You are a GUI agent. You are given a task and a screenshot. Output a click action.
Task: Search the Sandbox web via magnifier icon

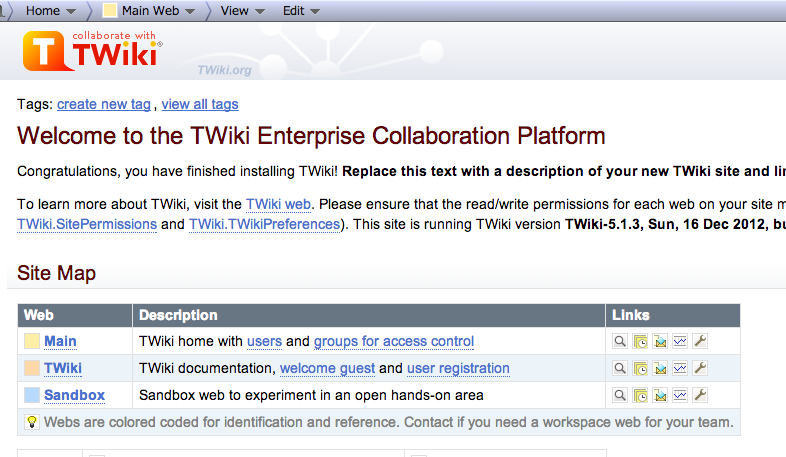click(620, 395)
